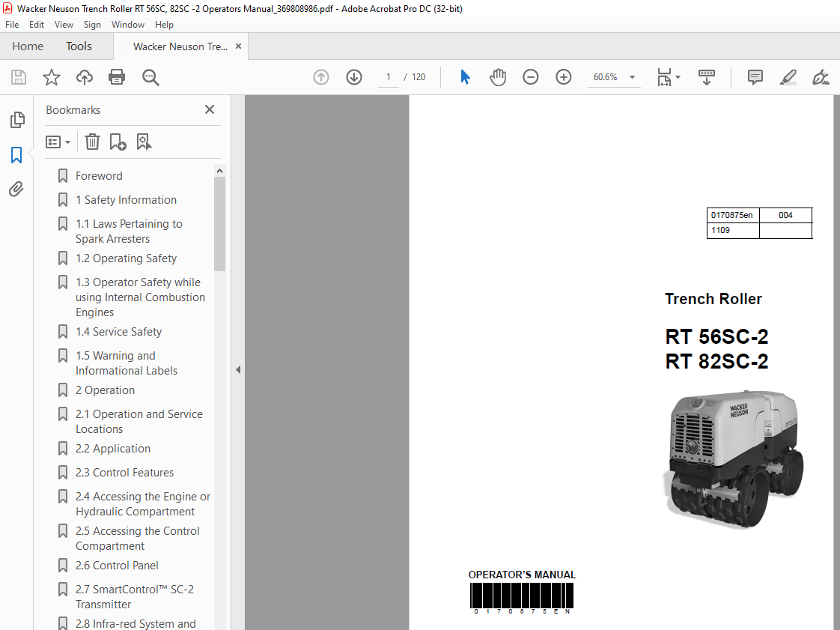
Task: Click the read mode keyboard-arrow icon
Action: pyautogui.click(x=707, y=77)
